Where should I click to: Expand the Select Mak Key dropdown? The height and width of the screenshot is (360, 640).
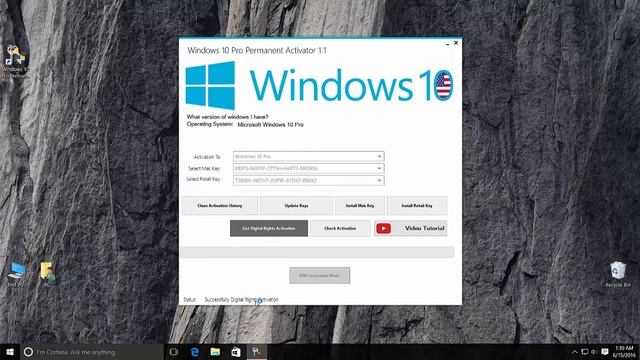coord(308,168)
